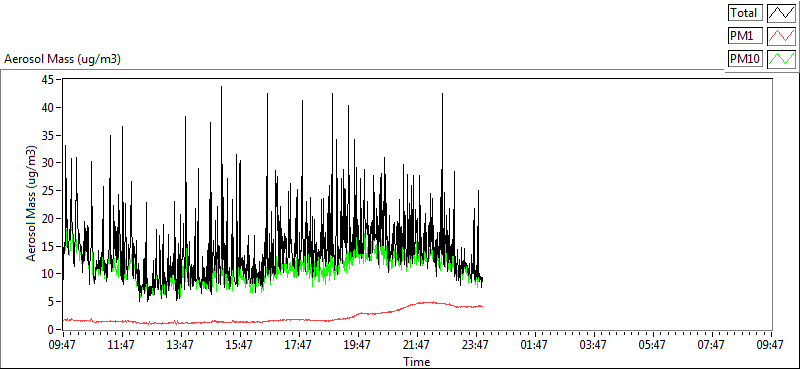The image size is (800, 369).
Task: Select the Total legend label
Action: 745,12
